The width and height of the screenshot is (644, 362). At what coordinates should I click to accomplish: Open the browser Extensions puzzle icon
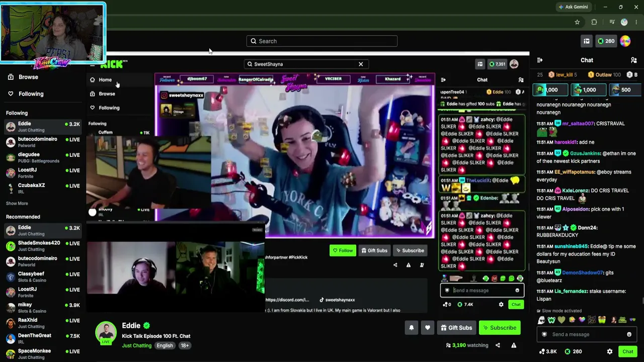[594, 22]
